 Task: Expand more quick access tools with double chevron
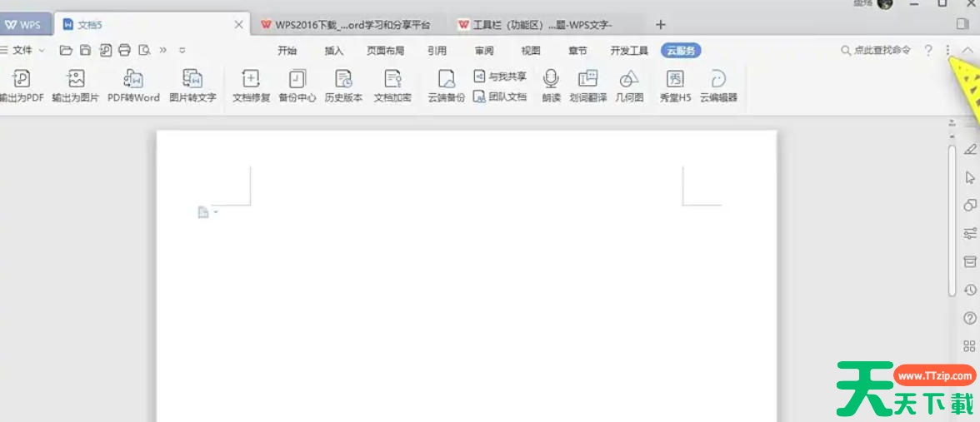(163, 51)
